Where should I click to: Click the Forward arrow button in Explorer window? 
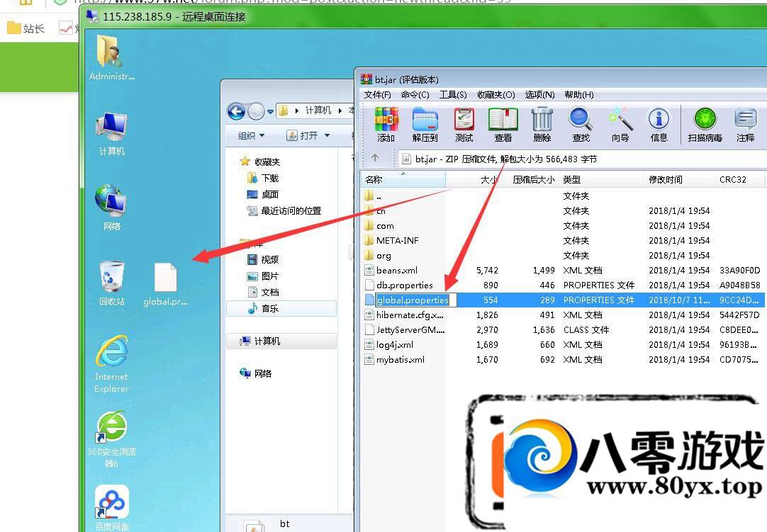(256, 111)
